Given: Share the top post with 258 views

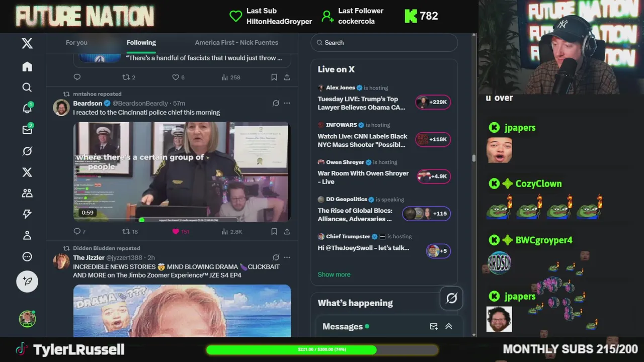Looking at the screenshot, I should (287, 77).
